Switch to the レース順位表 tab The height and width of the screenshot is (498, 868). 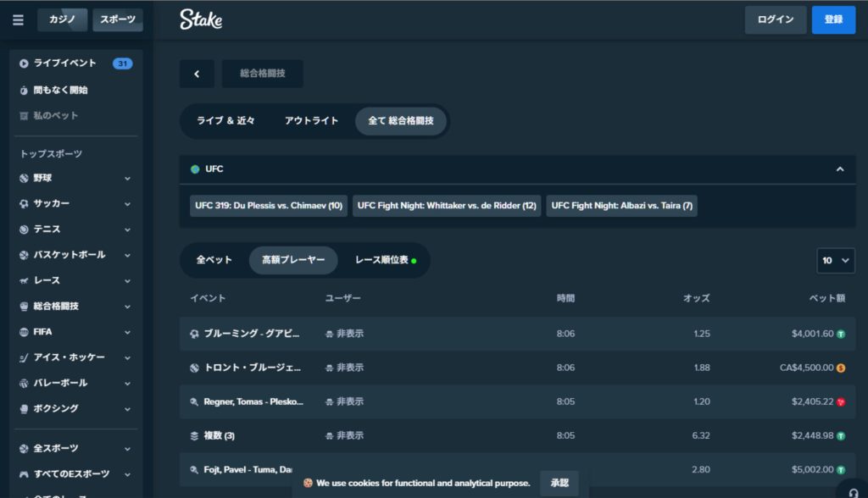[x=386, y=260]
